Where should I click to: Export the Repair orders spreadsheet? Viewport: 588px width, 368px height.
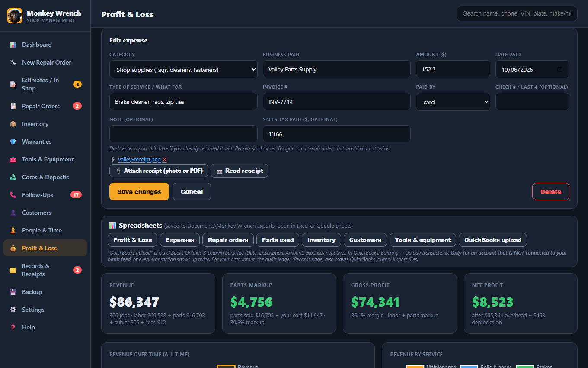coord(228,240)
